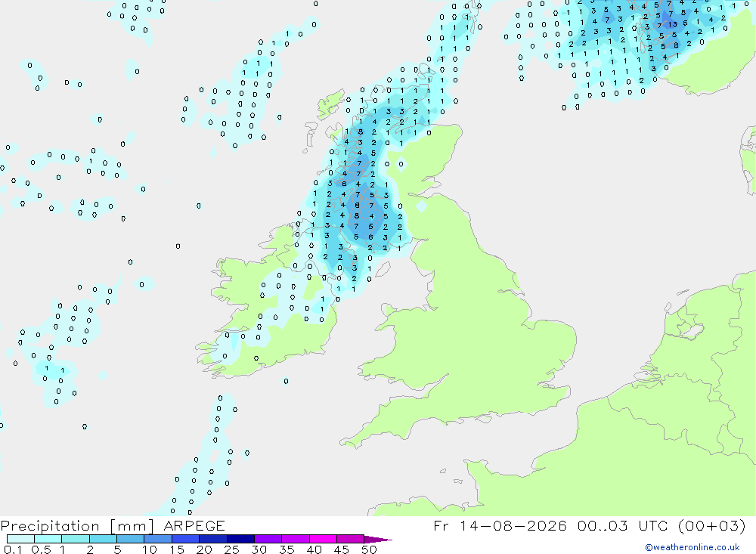Click the '[mm]' unit label
This screenshot has width=756, height=554.
click(132, 526)
